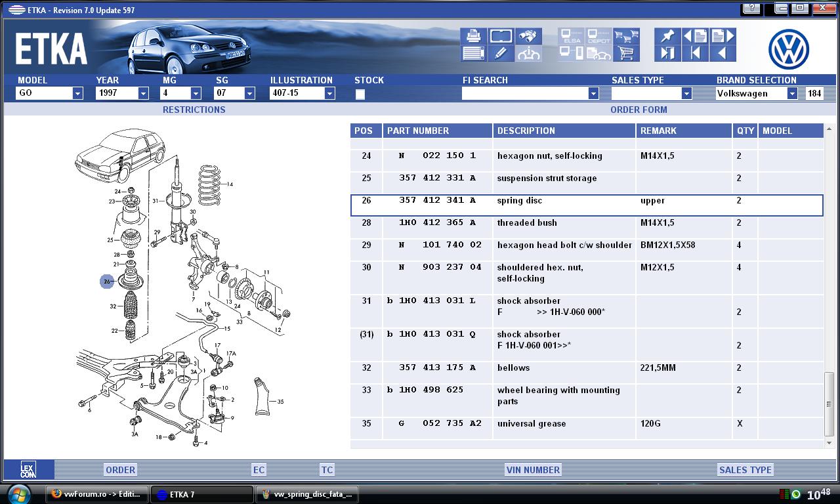Click the Volkswagen logo
Viewport: 840px width, 504px height.
(x=788, y=49)
